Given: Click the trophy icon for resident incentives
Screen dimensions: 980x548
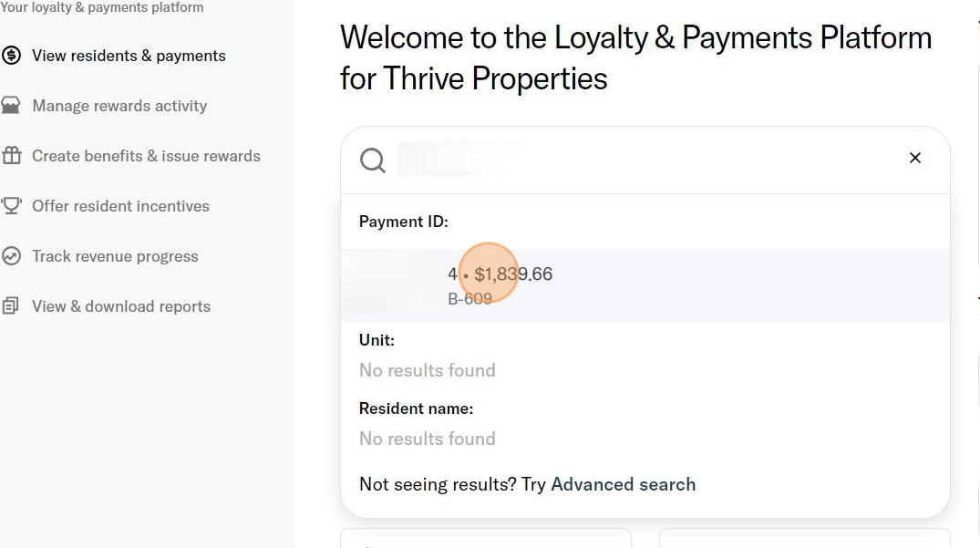Looking at the screenshot, I should (x=12, y=206).
